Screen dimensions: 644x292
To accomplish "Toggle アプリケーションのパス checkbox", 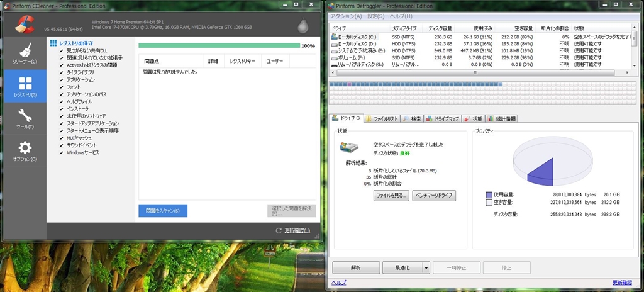I will [x=61, y=94].
